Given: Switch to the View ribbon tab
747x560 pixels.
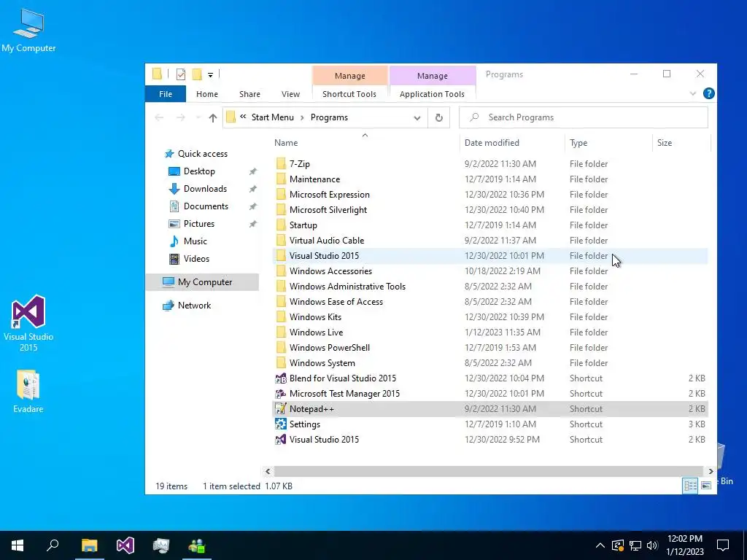Looking at the screenshot, I should click(290, 94).
